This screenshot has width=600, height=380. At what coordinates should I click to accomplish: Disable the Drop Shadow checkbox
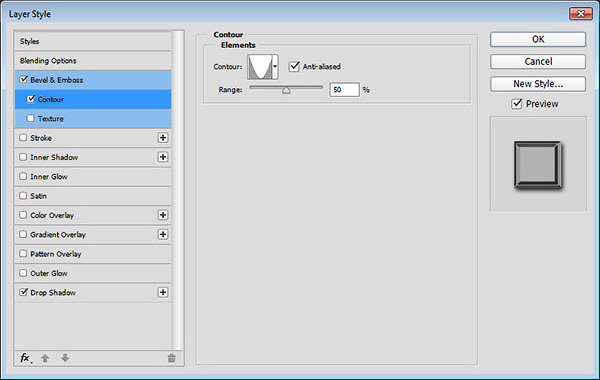coord(23,292)
